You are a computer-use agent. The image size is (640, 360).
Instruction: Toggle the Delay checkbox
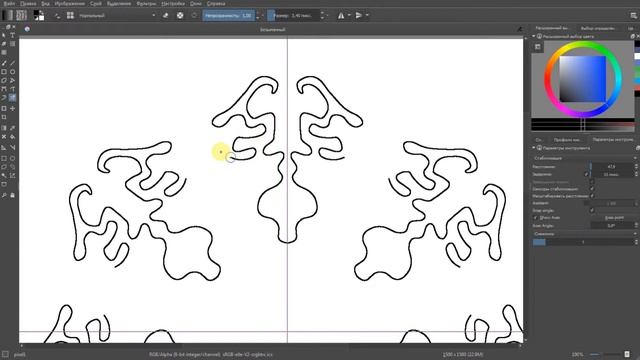click(587, 174)
